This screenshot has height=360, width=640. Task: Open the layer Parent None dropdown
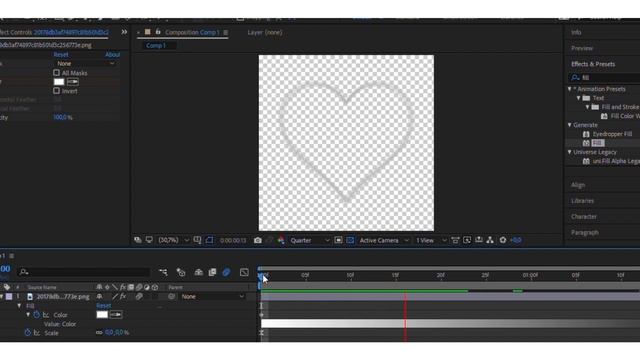(x=213, y=297)
